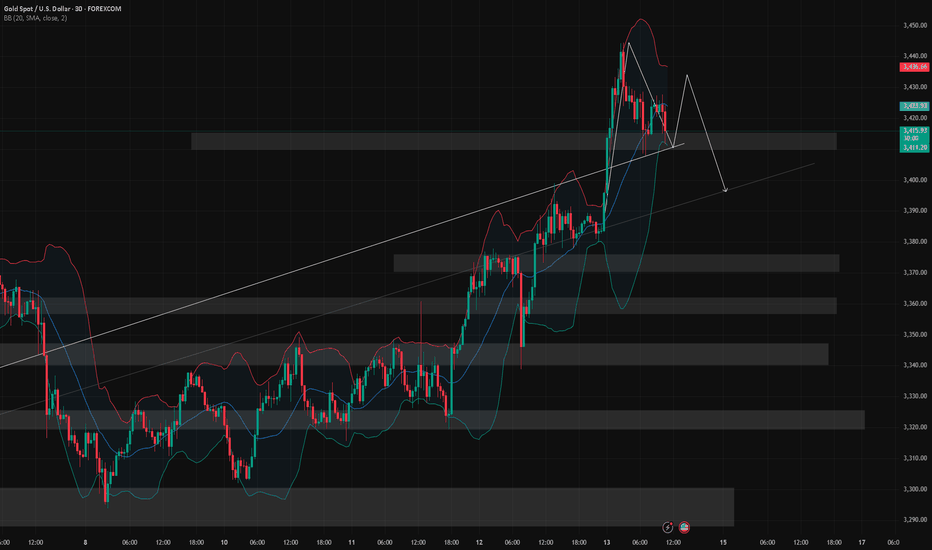Click the 3,380.00 price axis label
Image resolution: width=932 pixels, height=550 pixels.
point(915,241)
